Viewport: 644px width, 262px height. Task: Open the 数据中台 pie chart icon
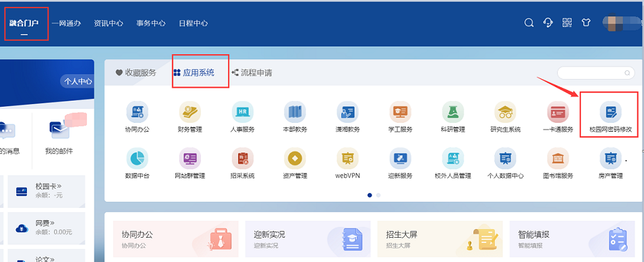pyautogui.click(x=137, y=158)
